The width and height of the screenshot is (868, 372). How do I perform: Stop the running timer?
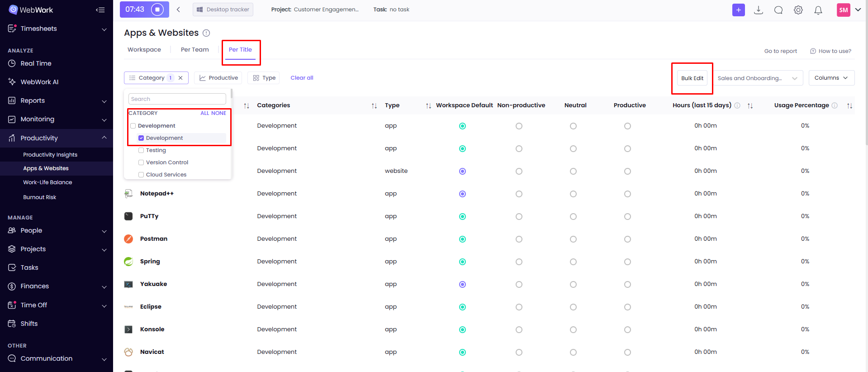(x=157, y=10)
